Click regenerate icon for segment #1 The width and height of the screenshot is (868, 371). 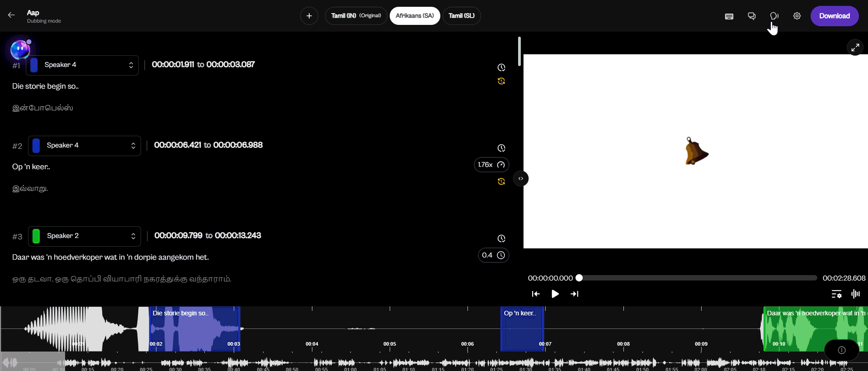(x=501, y=81)
